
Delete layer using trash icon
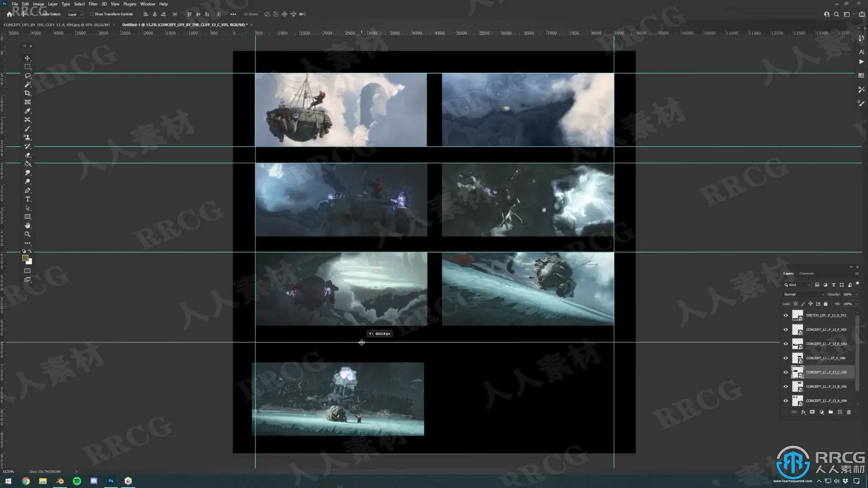point(849,412)
